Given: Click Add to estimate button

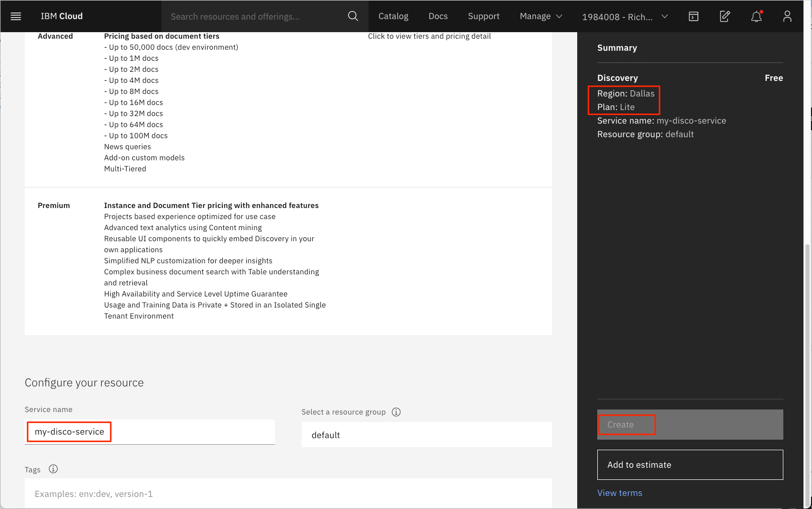Looking at the screenshot, I should [690, 465].
